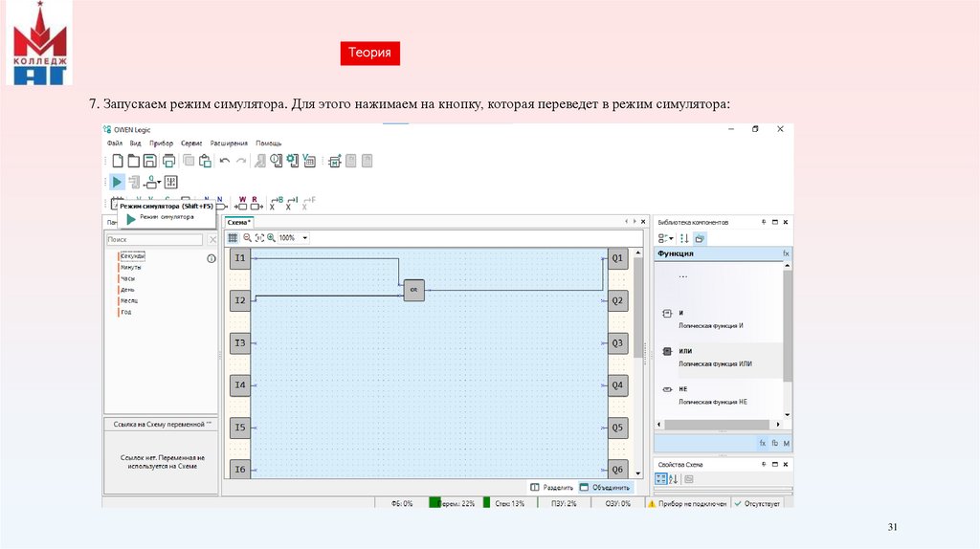Select the Часы variable
Screen dimensions: 980x549
[x=127, y=278]
